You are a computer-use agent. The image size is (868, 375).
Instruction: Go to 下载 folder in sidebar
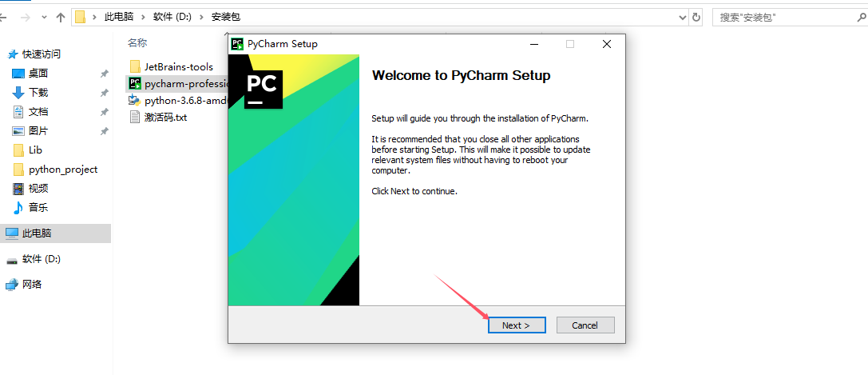pos(38,93)
